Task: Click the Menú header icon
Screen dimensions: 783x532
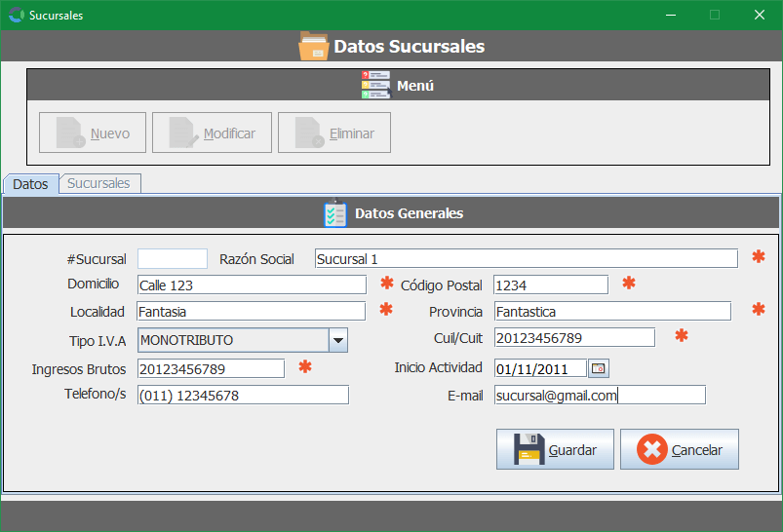Action: point(375,86)
